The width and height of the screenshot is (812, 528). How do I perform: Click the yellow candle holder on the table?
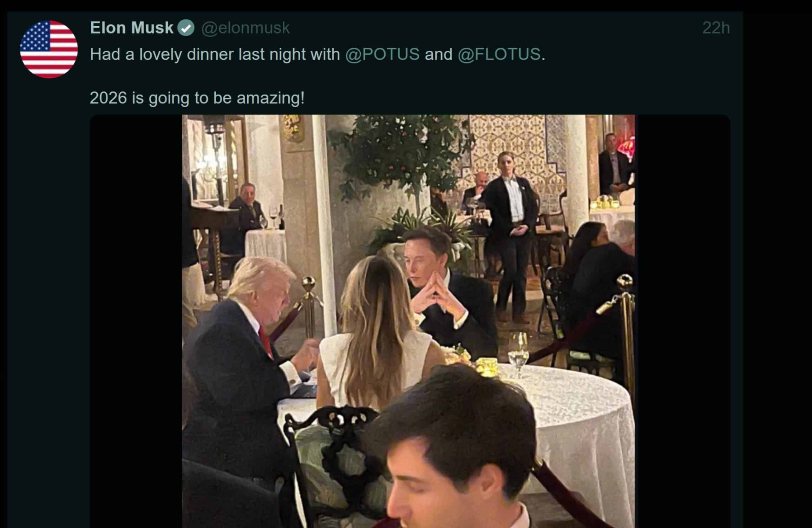pyautogui.click(x=487, y=367)
